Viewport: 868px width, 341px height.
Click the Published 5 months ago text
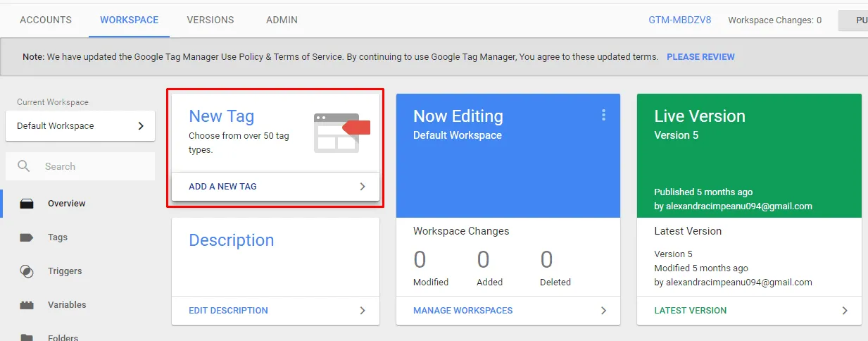(x=703, y=192)
